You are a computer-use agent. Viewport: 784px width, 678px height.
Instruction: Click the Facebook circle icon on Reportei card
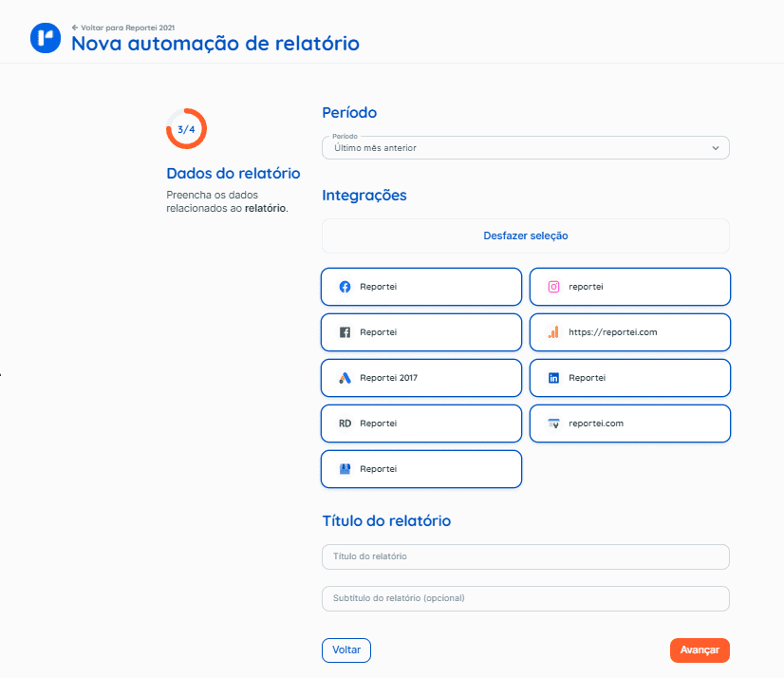tap(345, 287)
